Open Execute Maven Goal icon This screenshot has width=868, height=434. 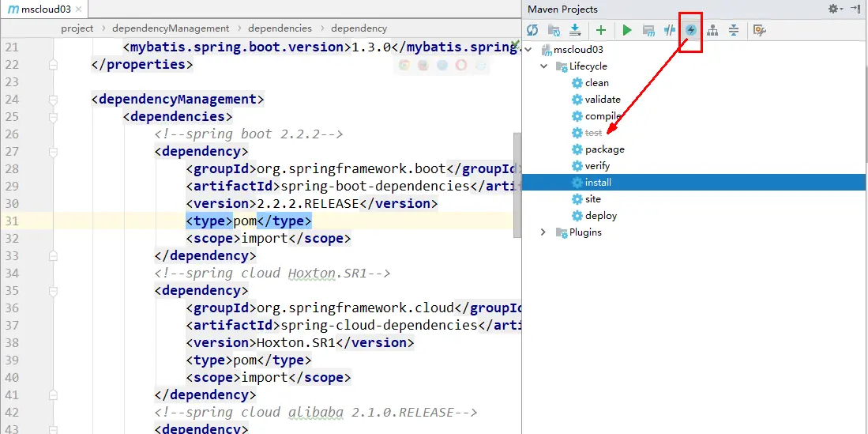point(648,30)
